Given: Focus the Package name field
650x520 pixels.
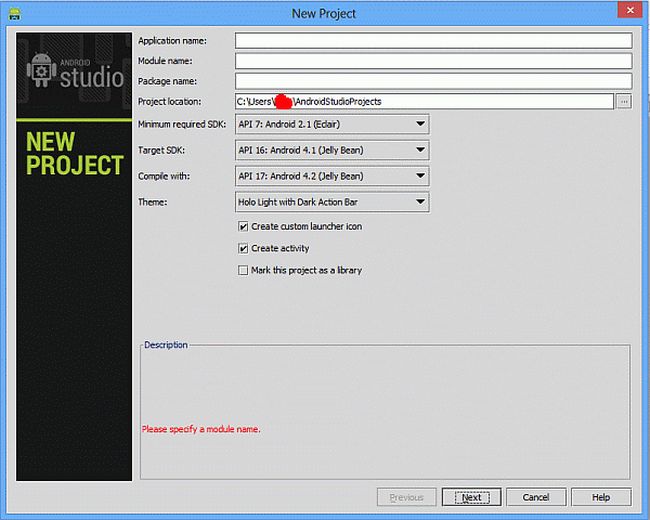Looking at the screenshot, I should point(433,81).
